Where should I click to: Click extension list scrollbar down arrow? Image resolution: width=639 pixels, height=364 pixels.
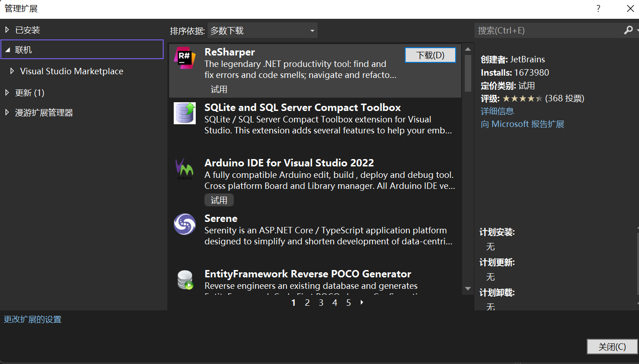[468, 288]
